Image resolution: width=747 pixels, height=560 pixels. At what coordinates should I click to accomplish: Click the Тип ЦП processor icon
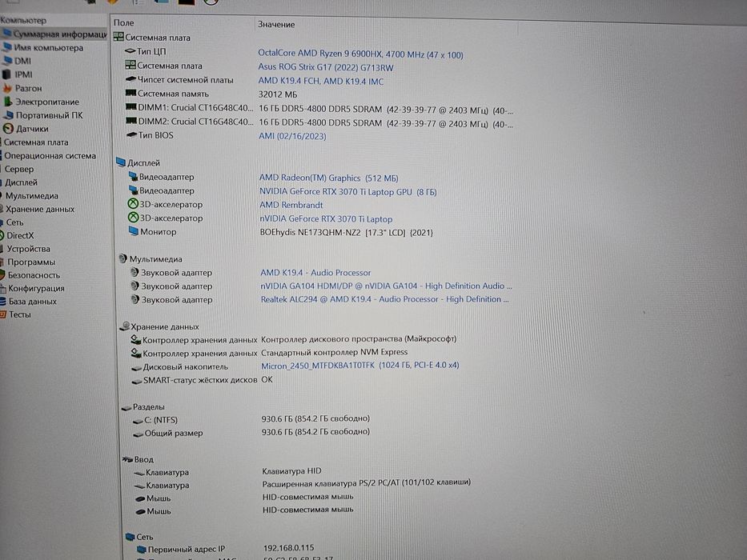[x=130, y=50]
